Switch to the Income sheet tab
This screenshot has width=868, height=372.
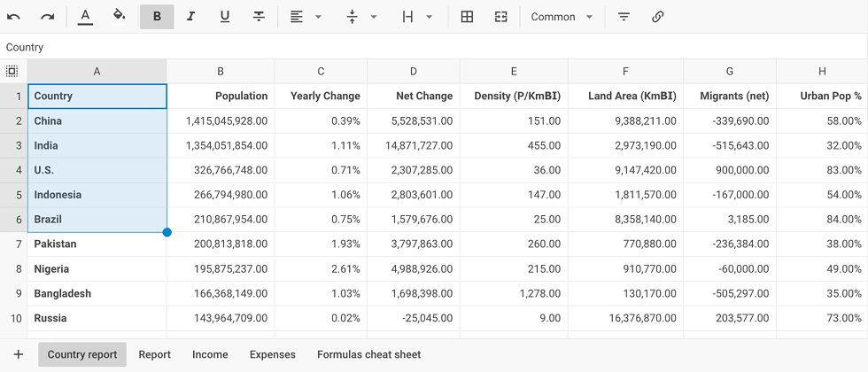(210, 354)
